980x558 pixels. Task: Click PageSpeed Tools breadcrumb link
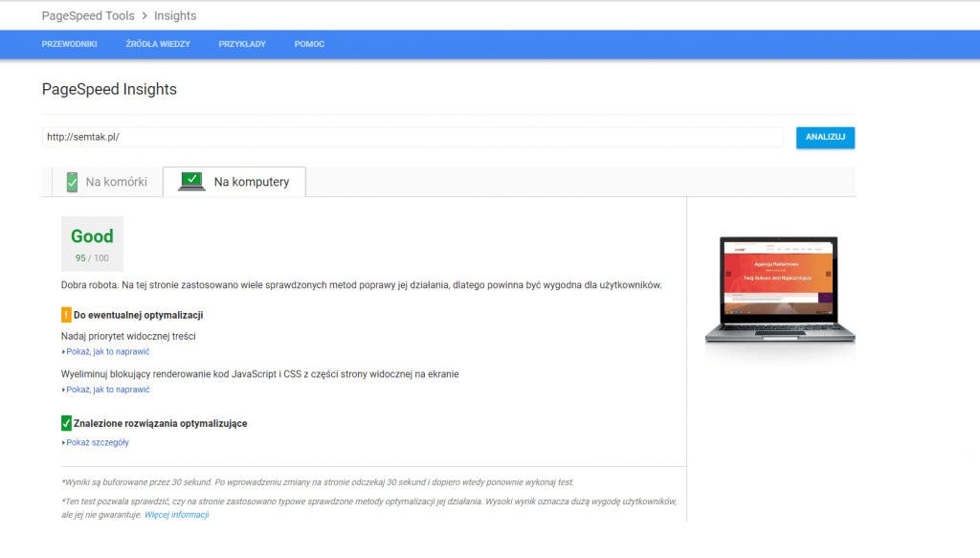coord(88,15)
